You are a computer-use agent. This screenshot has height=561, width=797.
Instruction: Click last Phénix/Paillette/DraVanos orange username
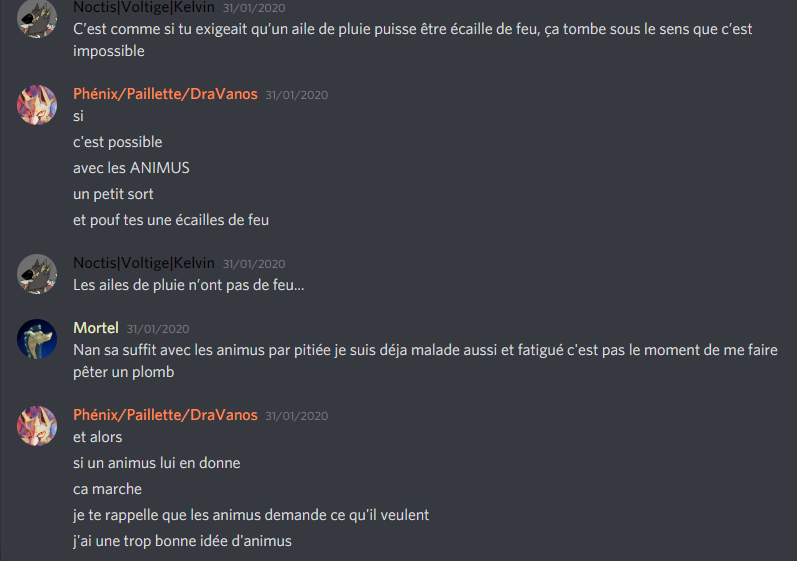[x=165, y=415]
